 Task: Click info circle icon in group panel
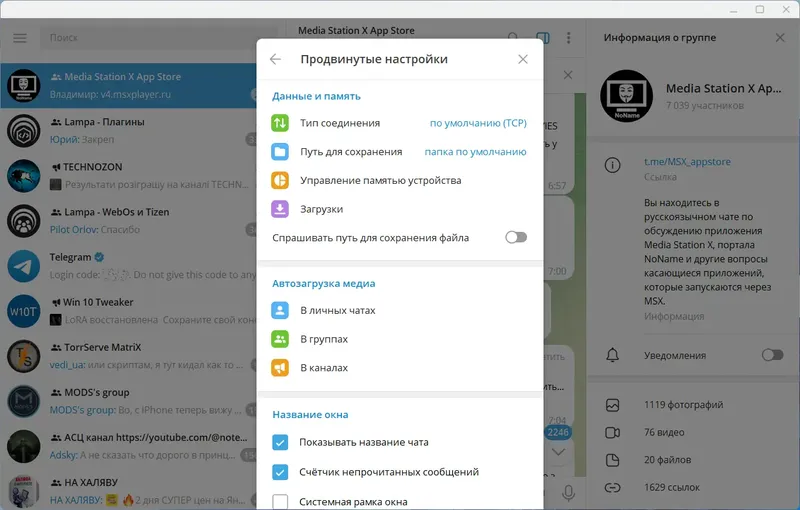[612, 165]
